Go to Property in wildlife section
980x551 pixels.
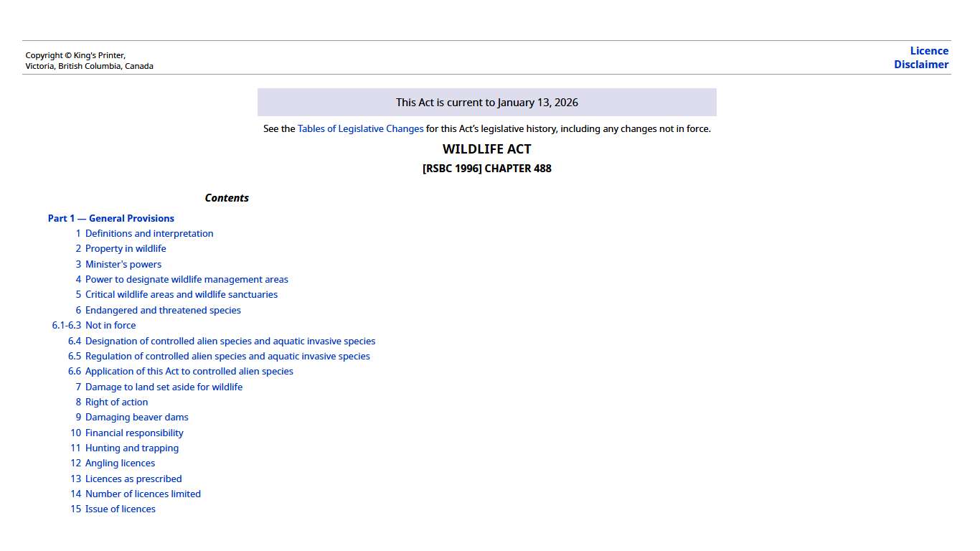pos(126,249)
